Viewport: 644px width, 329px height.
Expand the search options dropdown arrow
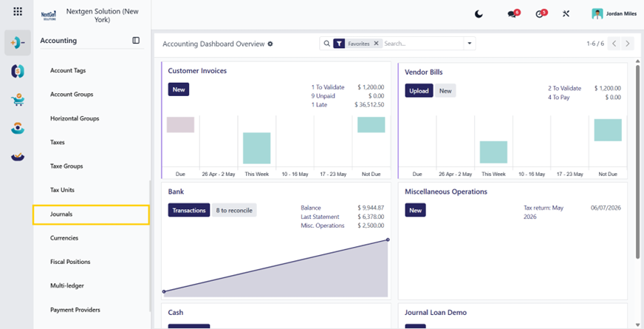[470, 44]
